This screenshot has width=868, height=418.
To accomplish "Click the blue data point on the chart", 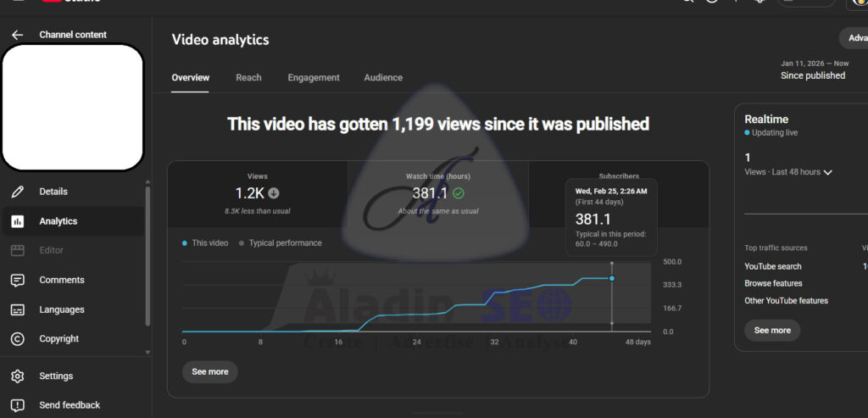I will [612, 278].
